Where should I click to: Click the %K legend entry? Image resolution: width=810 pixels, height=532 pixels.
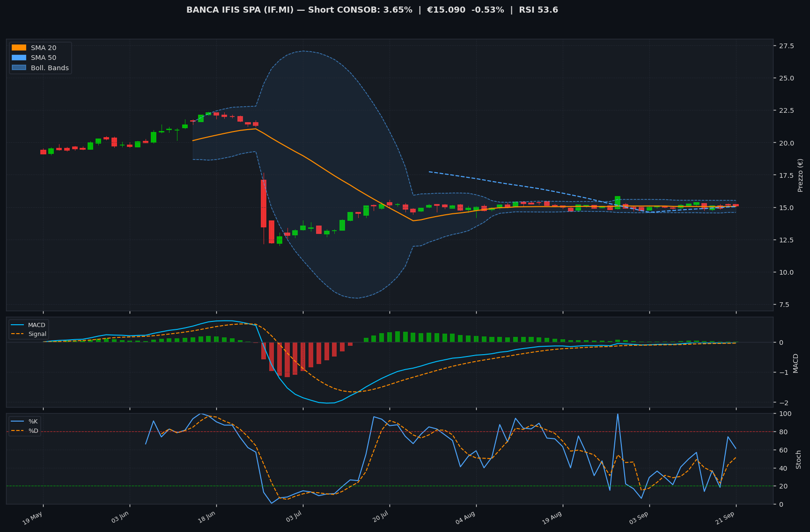(25, 422)
